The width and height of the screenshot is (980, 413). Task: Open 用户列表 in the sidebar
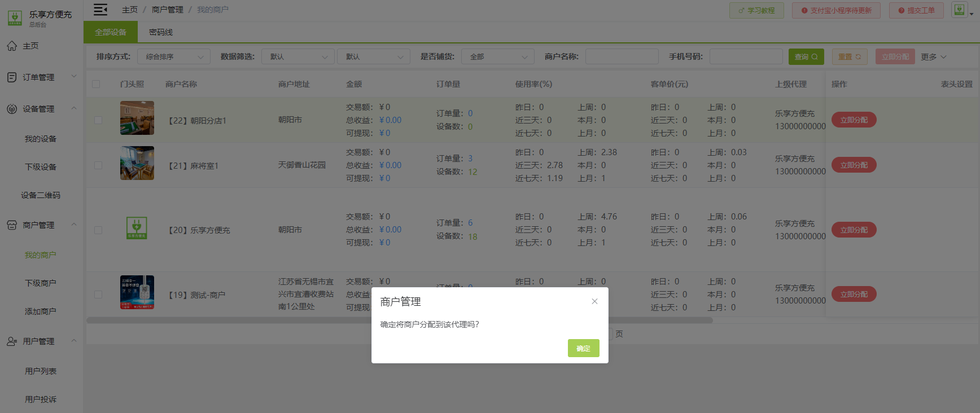(x=41, y=371)
